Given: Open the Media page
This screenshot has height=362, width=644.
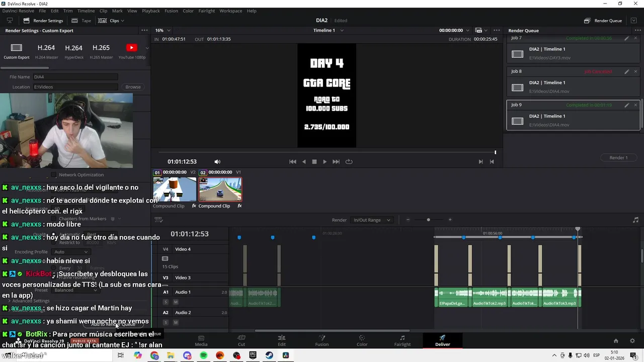Looking at the screenshot, I should 201,340.
